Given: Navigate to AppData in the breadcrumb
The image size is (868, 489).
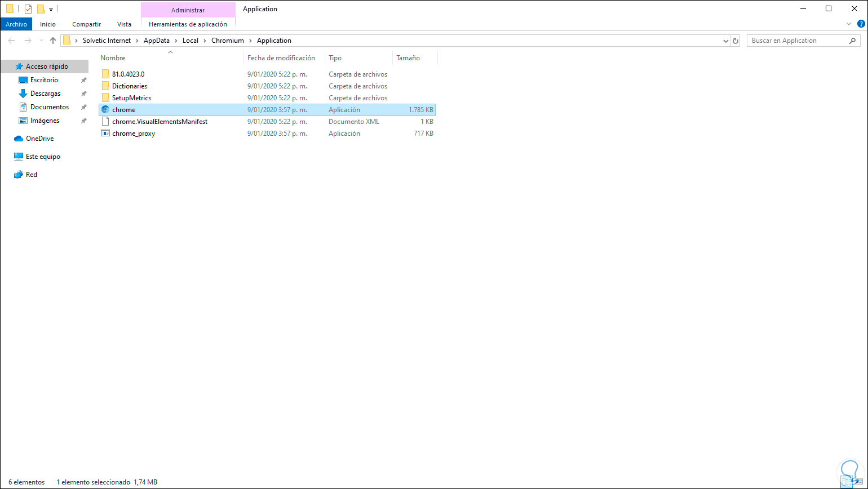Looking at the screenshot, I should 157,41.
